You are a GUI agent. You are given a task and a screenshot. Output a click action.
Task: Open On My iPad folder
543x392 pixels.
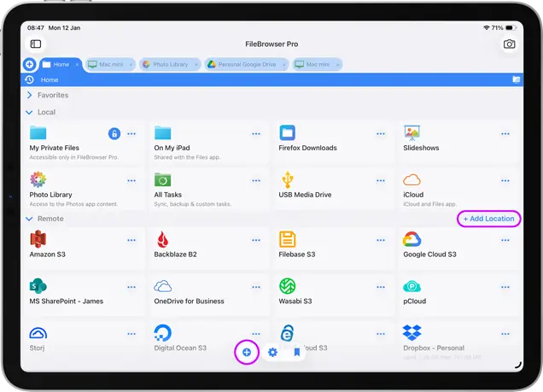tap(207, 143)
